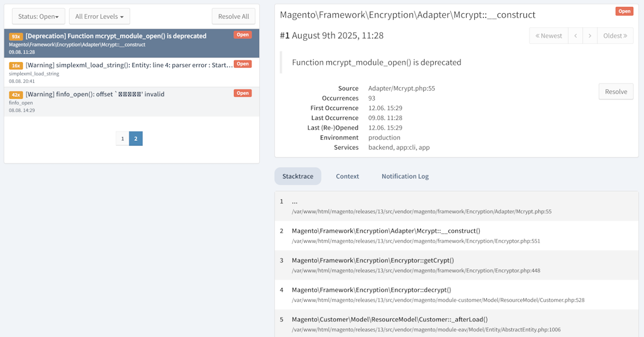The image size is (644, 337).
Task: Jump to the Oldest occurrence
Action: click(615, 36)
